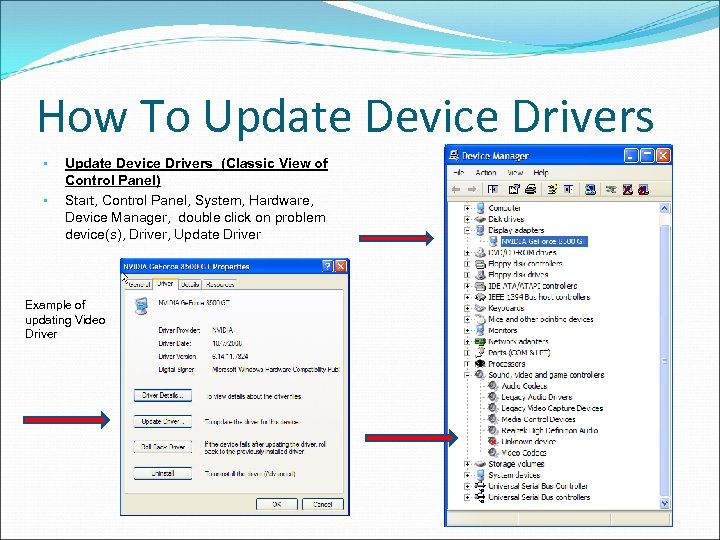Image resolution: width=720 pixels, height=540 pixels.
Task: Collapse Sound, video and game controllers node
Action: click(x=467, y=375)
